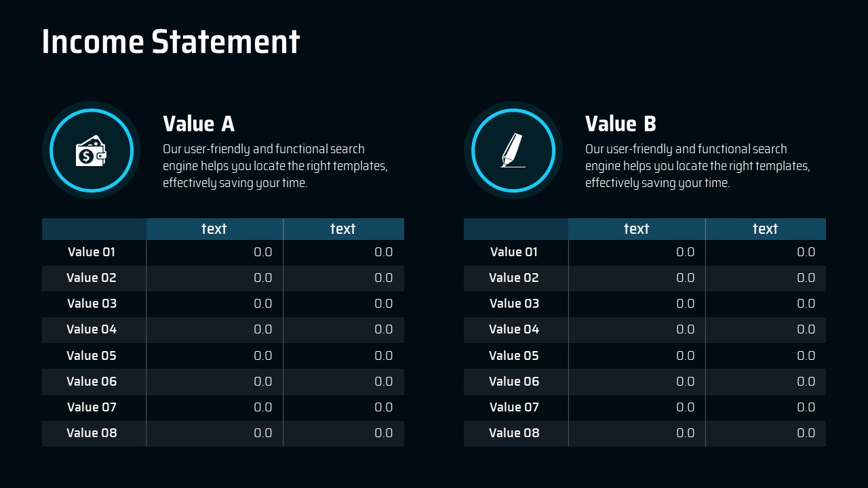This screenshot has height=488, width=868.
Task: Select Value 04 row label in left table
Action: (x=92, y=329)
